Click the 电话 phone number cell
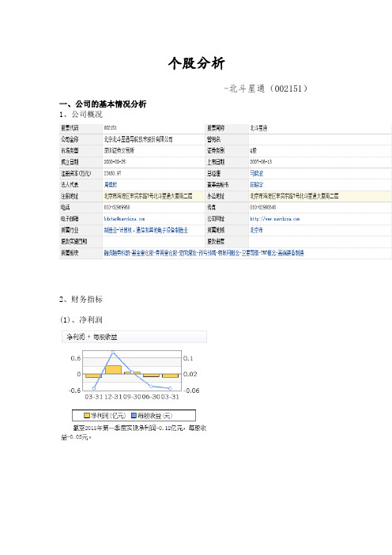392x555 pixels. click(x=117, y=207)
